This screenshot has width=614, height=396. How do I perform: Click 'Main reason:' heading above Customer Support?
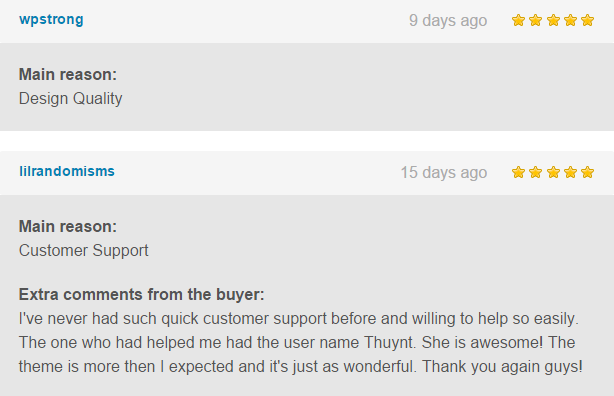(68, 226)
